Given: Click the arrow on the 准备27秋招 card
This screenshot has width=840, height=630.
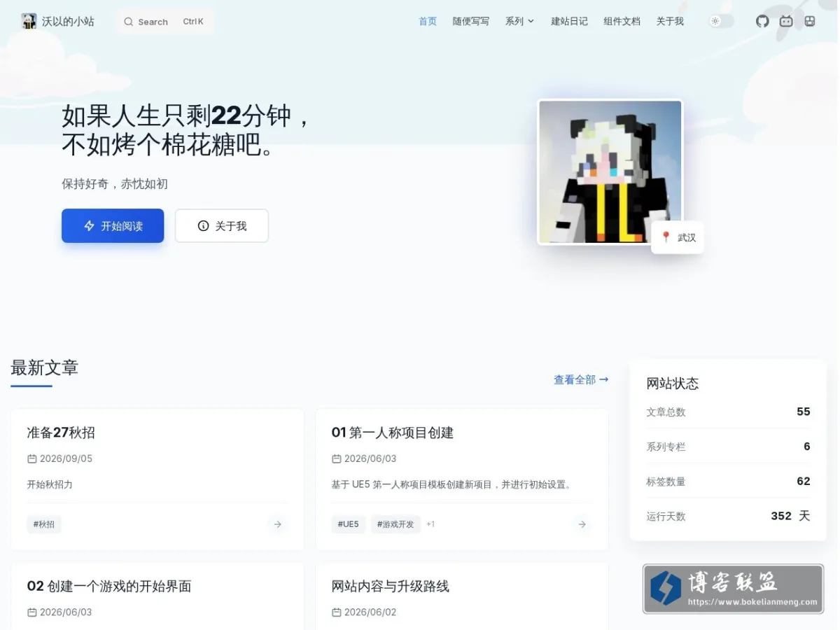Looking at the screenshot, I should point(278,524).
